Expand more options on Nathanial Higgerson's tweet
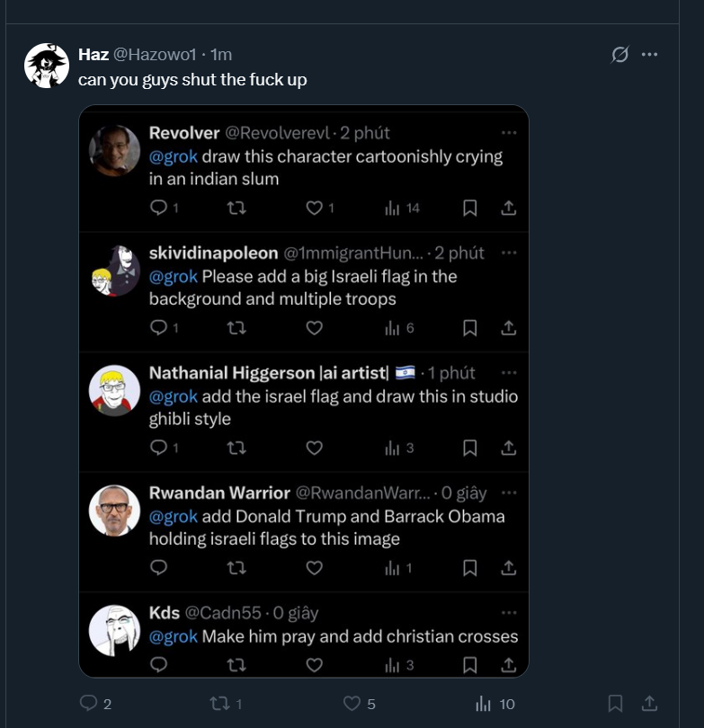This screenshot has width=704, height=728. tap(509, 373)
